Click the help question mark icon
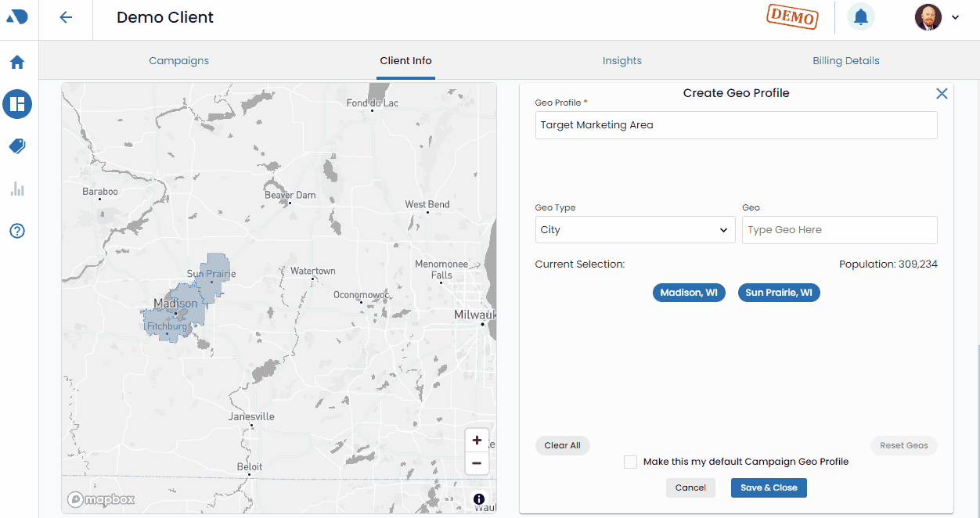The width and height of the screenshot is (980, 518). pos(17,231)
